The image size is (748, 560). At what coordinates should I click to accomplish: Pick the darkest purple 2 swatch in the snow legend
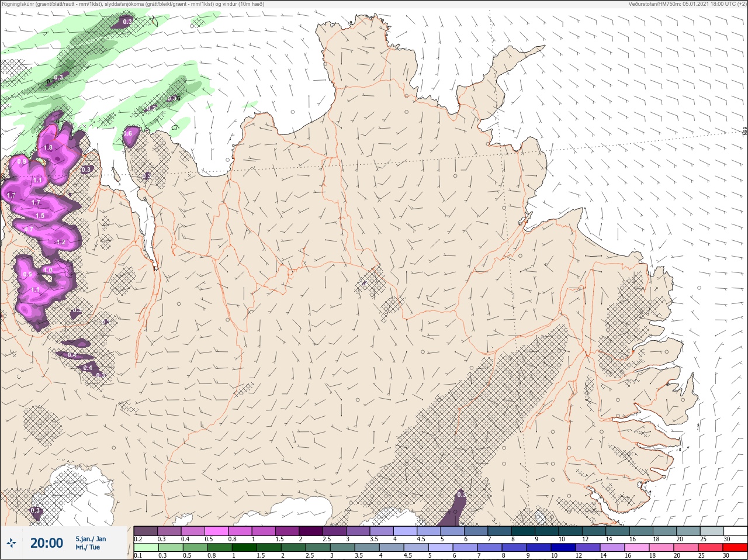click(311, 531)
